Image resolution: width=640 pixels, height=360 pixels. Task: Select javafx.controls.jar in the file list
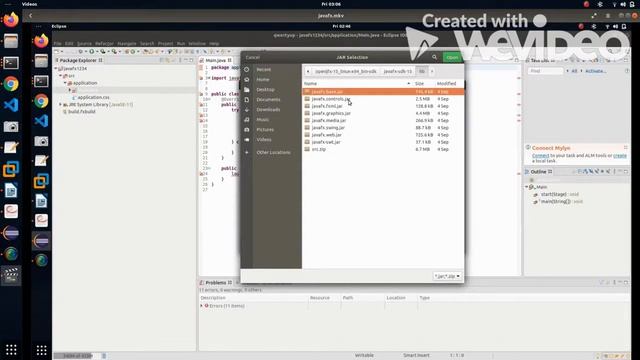click(x=383, y=99)
